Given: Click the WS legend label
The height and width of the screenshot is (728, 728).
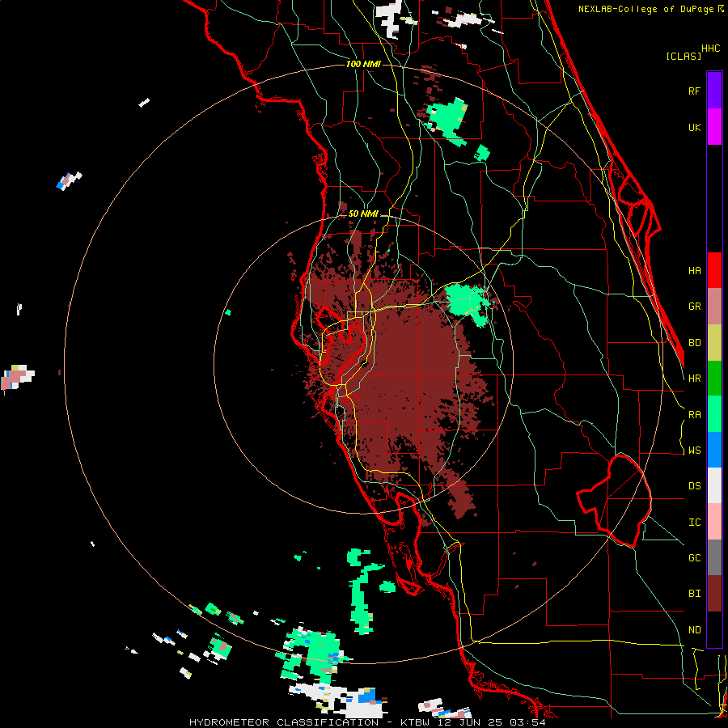Looking at the screenshot, I should pos(694,451).
